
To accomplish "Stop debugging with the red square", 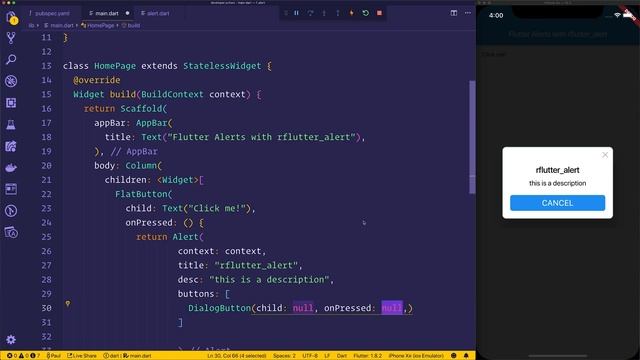I will coord(380,13).
